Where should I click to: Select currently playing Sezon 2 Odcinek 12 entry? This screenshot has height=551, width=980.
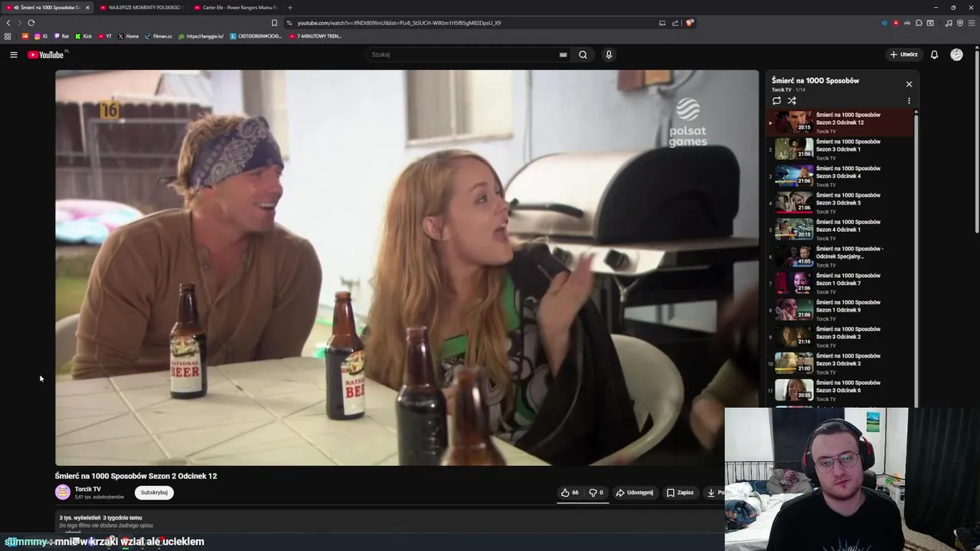pyautogui.click(x=840, y=122)
